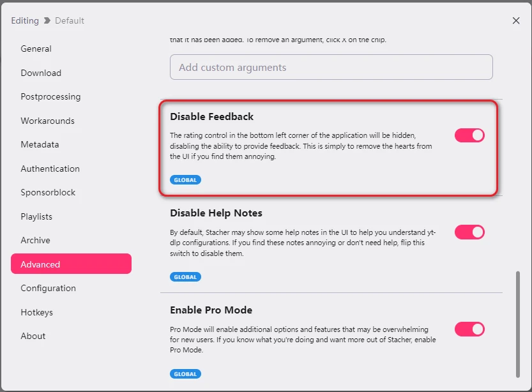Open the Archive section
532x392 pixels.
pyautogui.click(x=35, y=240)
